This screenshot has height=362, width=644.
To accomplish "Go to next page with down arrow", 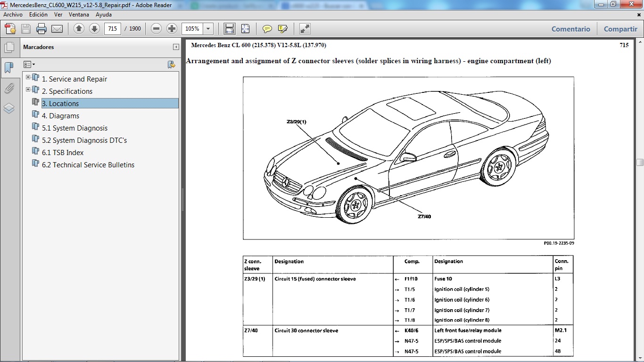I will pos(94,29).
